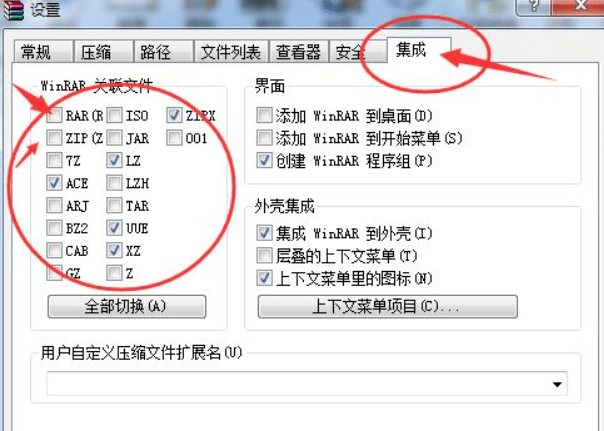Image resolution: width=604 pixels, height=431 pixels.
Task: Select the 查看器 tab
Action: [299, 52]
